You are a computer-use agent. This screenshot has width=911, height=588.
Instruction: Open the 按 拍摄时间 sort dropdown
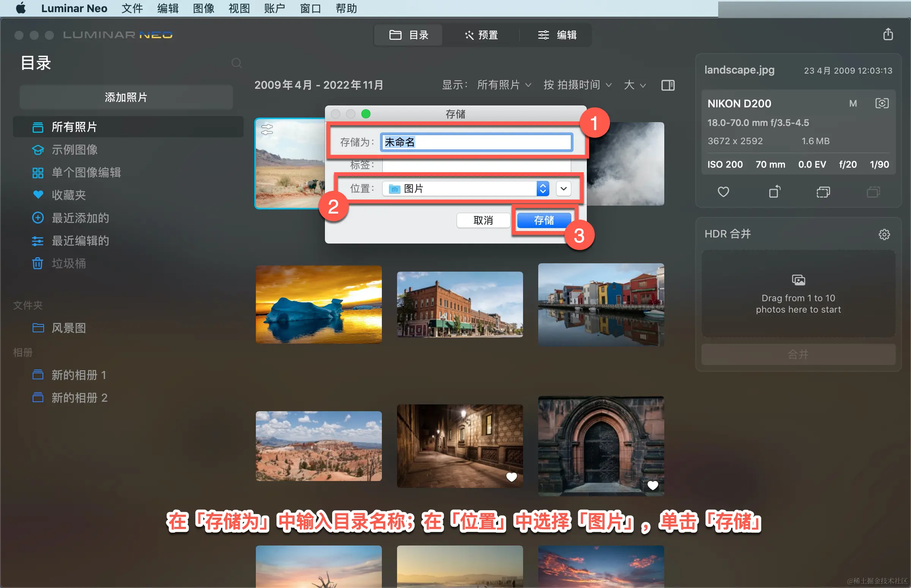pyautogui.click(x=577, y=85)
